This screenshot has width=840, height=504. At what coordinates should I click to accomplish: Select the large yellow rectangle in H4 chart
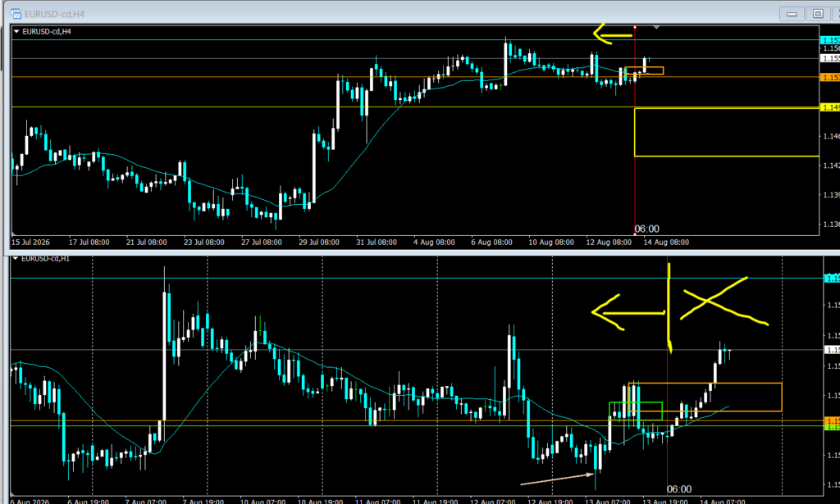[727, 132]
